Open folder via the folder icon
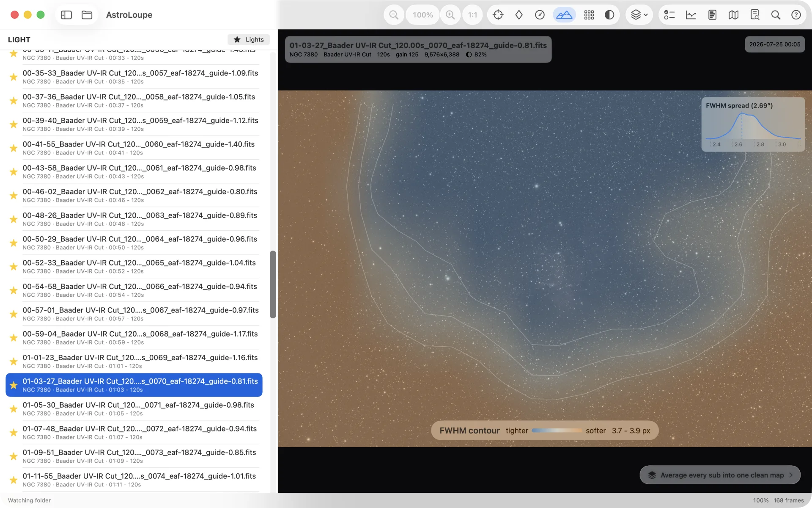 coord(87,15)
